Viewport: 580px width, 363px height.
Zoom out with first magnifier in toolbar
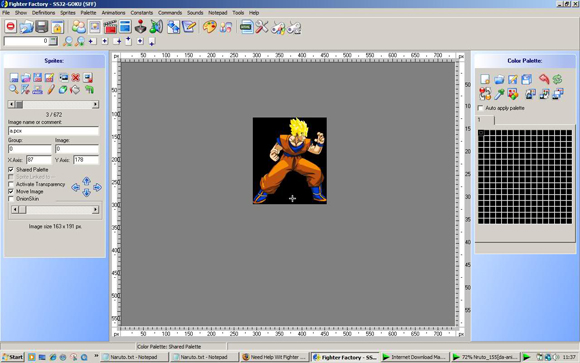coord(67,41)
